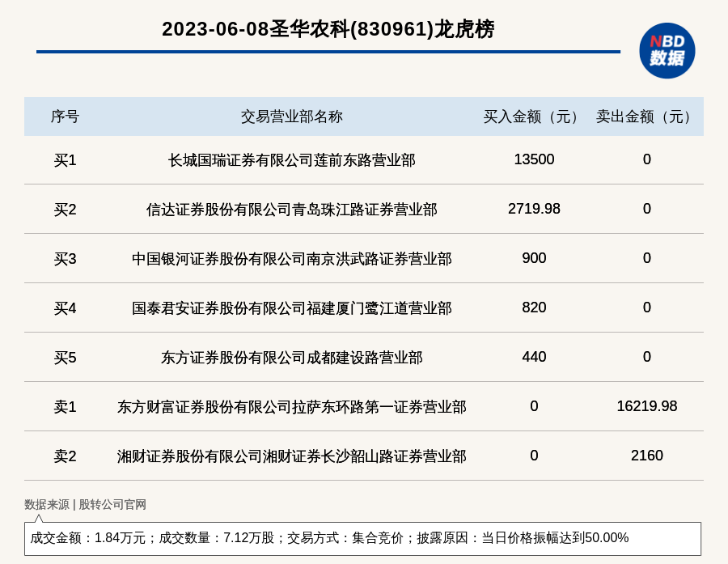
Task: Click the 成交金额：1.84万元 summary box
Action: tap(362, 538)
